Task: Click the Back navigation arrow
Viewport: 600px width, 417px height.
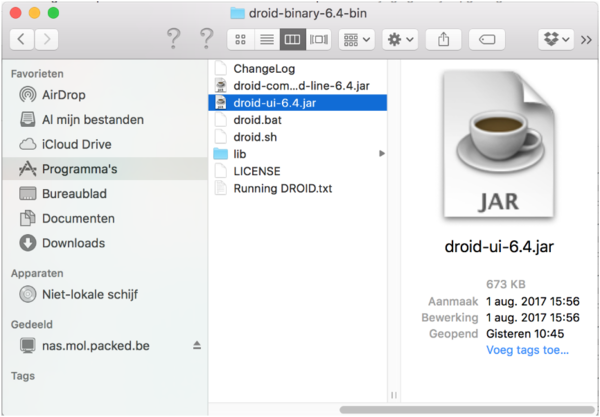Action: point(22,39)
